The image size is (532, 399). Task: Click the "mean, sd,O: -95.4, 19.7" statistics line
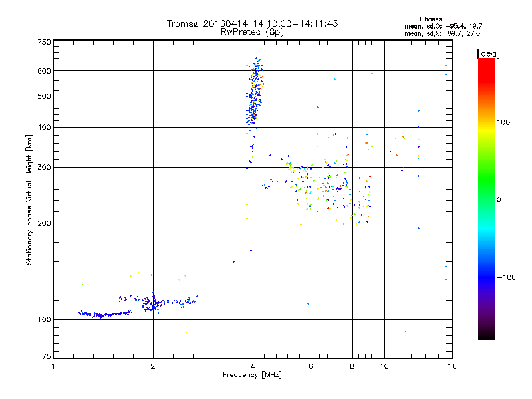pyautogui.click(x=443, y=26)
